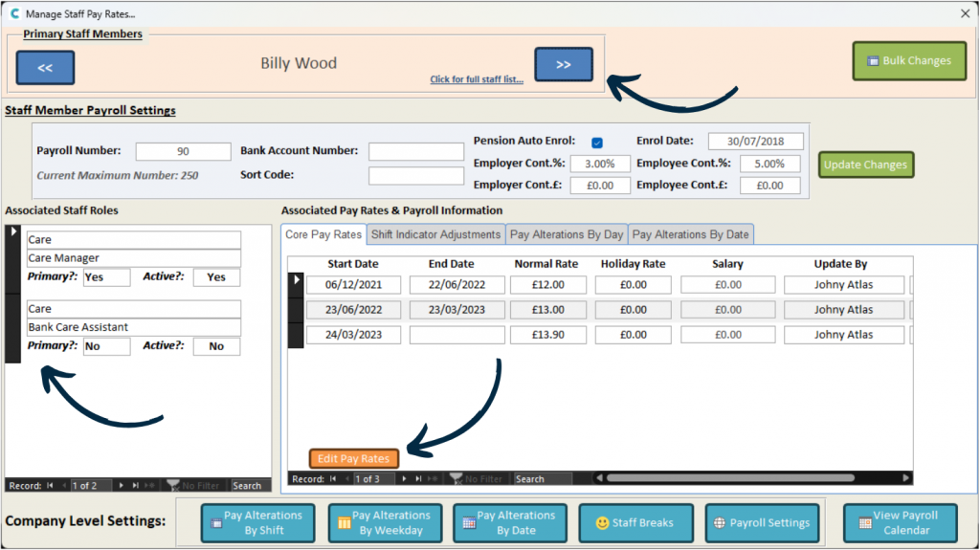Open the View Payroll Calendar button
This screenshot has height=550, width=980.
click(898, 523)
